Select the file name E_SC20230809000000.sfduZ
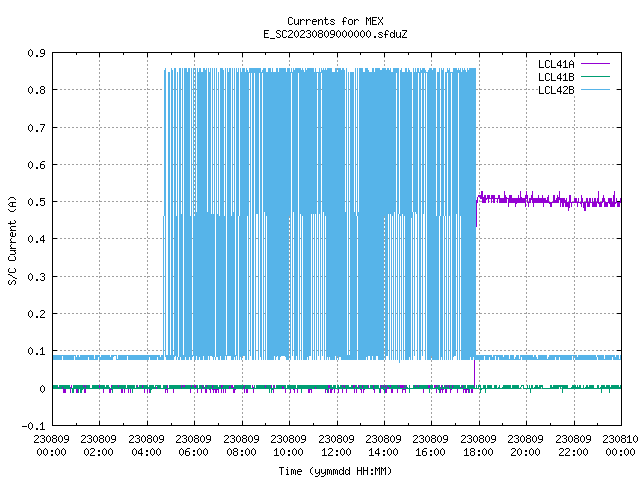This screenshot has width=640, height=480. pyautogui.click(x=335, y=34)
